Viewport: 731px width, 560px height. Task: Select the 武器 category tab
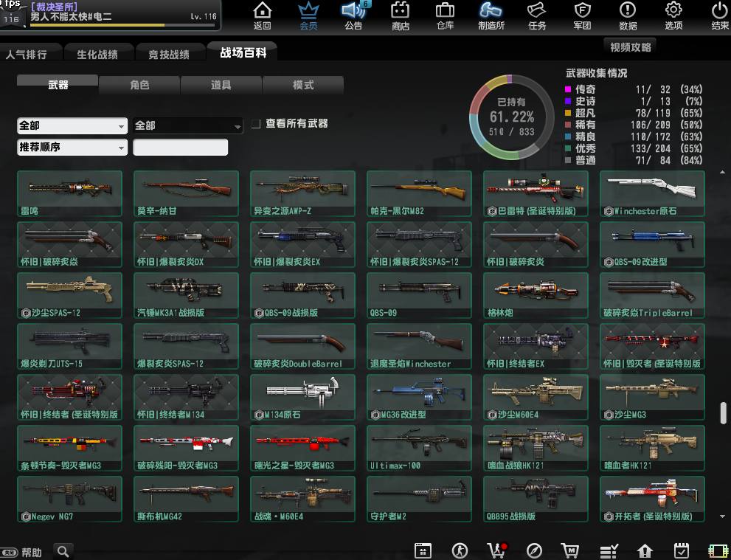pos(58,84)
